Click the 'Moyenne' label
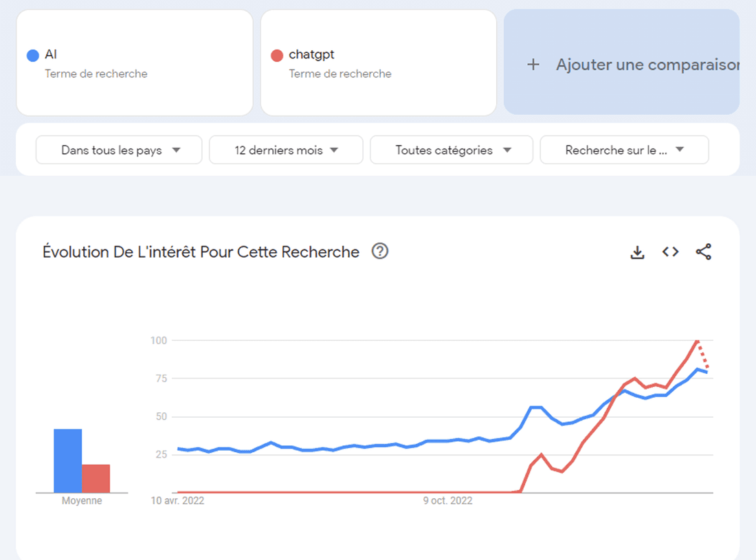The width and height of the screenshot is (756, 560). tap(82, 501)
